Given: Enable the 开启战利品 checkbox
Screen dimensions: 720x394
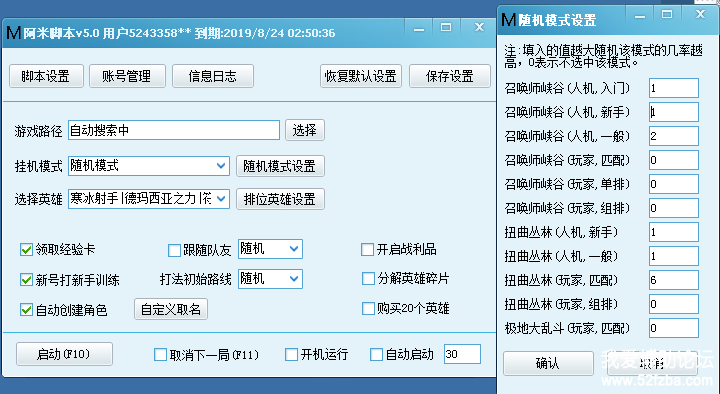Looking at the screenshot, I should click(x=367, y=250).
